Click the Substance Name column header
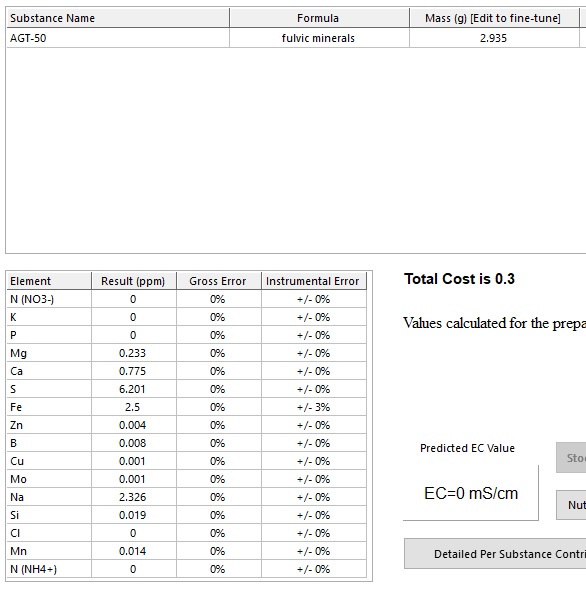Viewport: 586px width, 590px height. point(118,18)
